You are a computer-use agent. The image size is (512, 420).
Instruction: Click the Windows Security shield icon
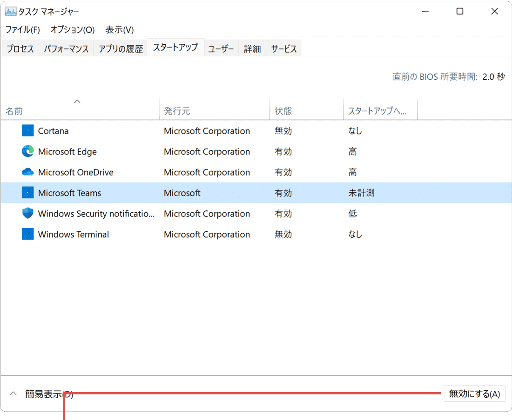[28, 213]
